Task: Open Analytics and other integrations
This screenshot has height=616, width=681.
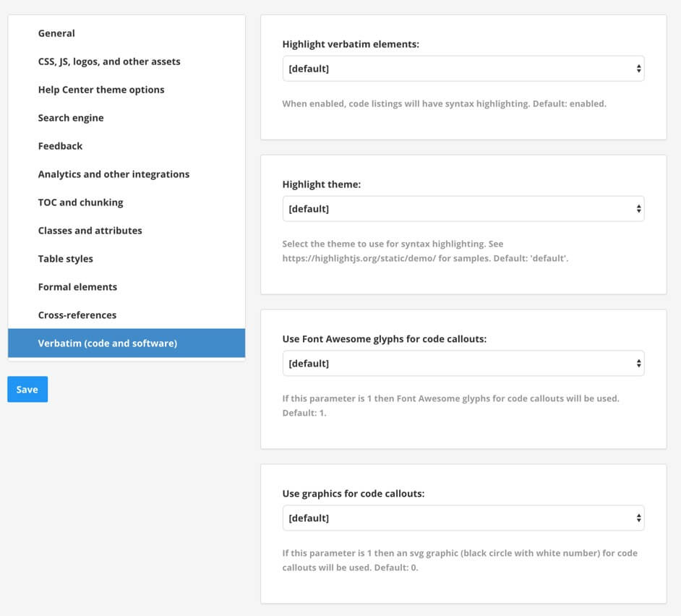Action: 113,174
